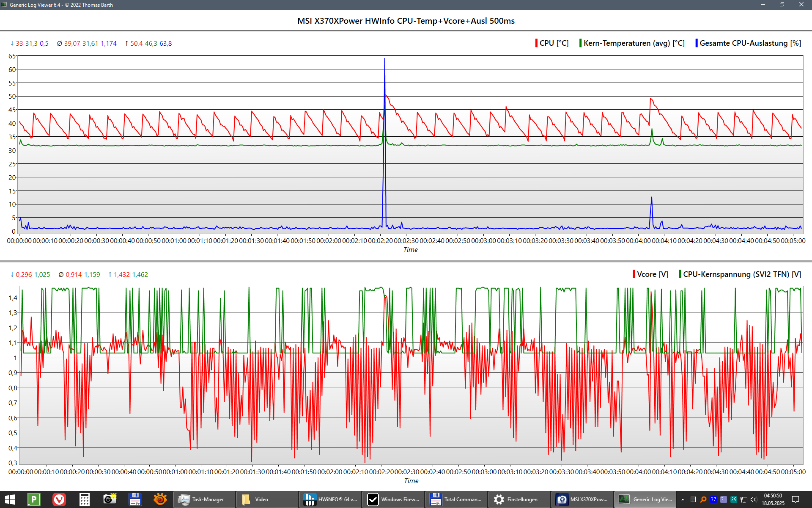Click green CPU-Kernspannung legend swatch
The image size is (812, 508).
[680, 274]
